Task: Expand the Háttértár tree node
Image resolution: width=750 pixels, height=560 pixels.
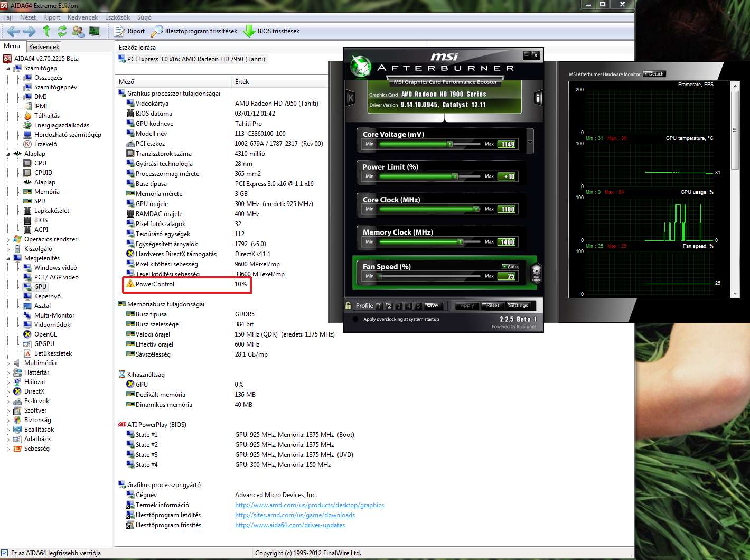Action: [x=8, y=372]
